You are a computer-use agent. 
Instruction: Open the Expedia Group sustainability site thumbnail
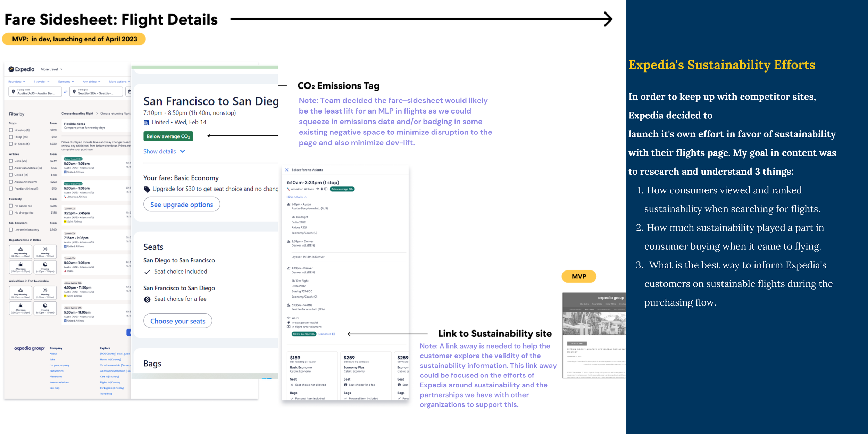click(594, 335)
